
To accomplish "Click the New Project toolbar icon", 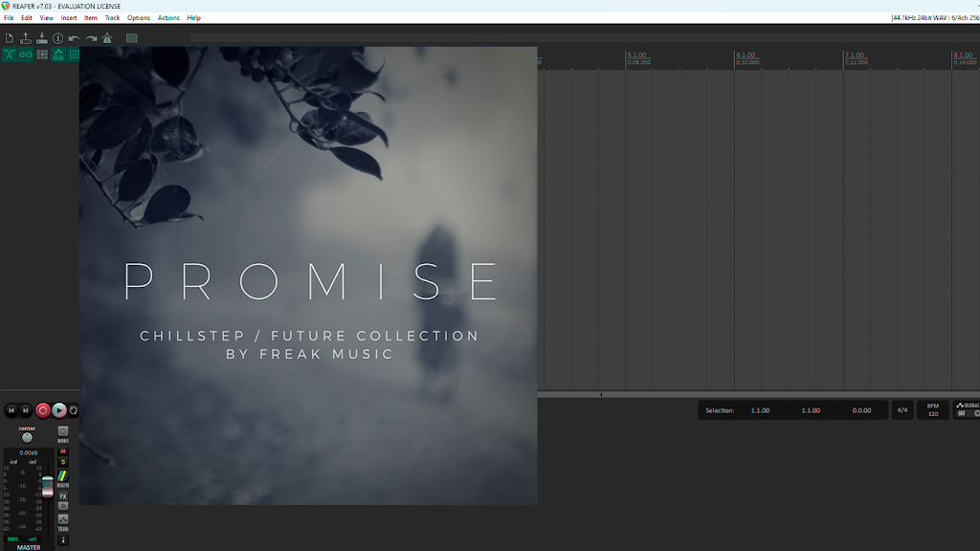I will (10, 38).
